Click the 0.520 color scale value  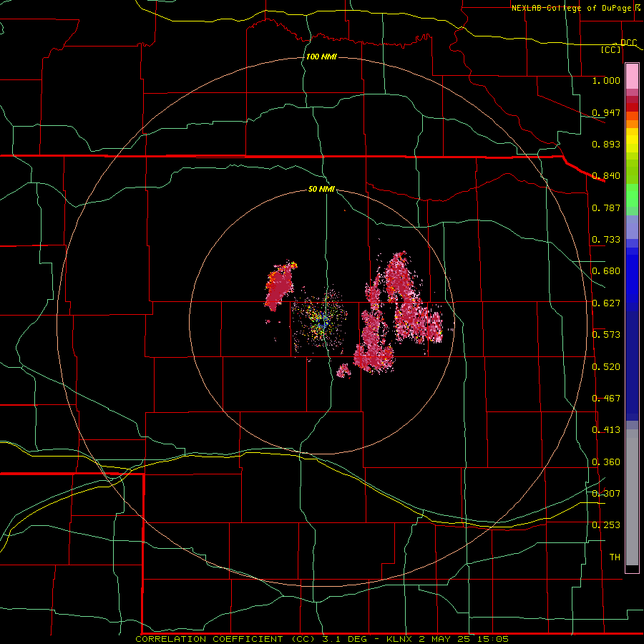606,367
